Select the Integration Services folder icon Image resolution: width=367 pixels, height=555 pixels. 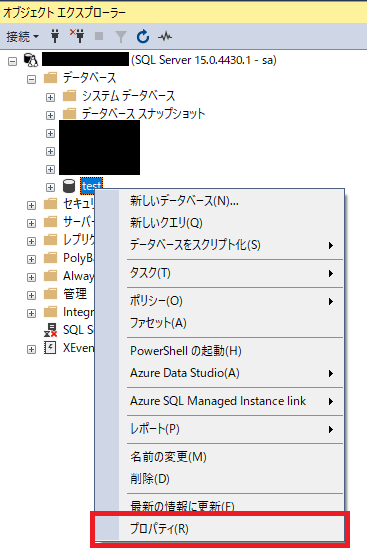click(51, 311)
